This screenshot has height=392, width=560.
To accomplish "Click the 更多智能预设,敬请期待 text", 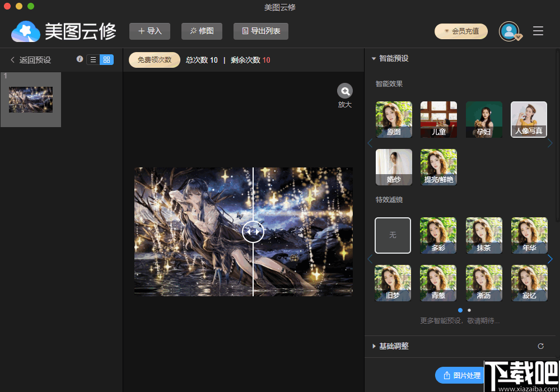I will 460,320.
